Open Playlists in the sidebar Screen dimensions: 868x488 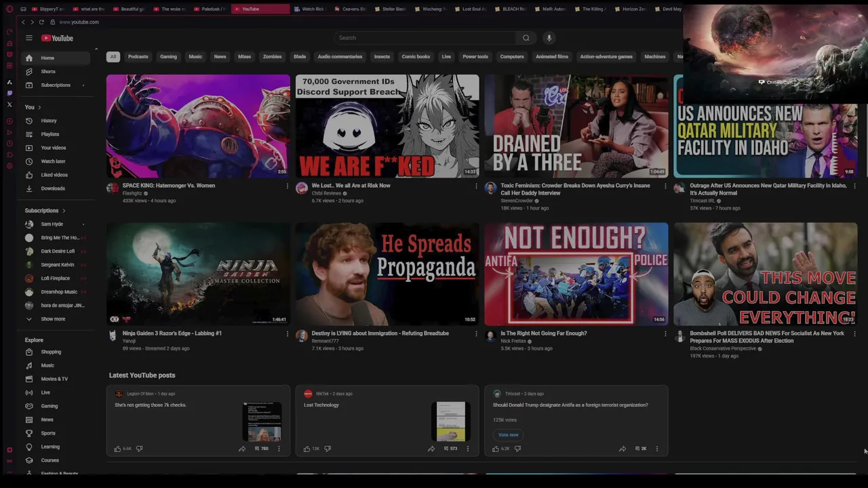point(55,134)
